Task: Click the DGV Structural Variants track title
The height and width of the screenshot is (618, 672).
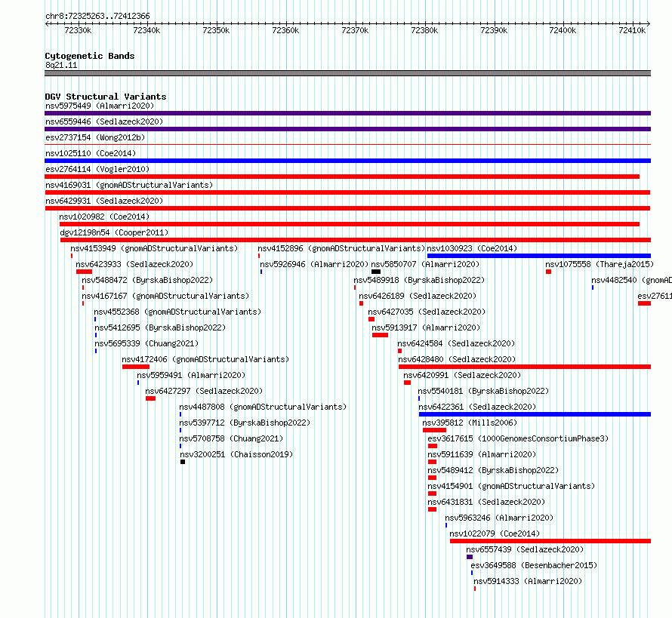Action: 106,97
